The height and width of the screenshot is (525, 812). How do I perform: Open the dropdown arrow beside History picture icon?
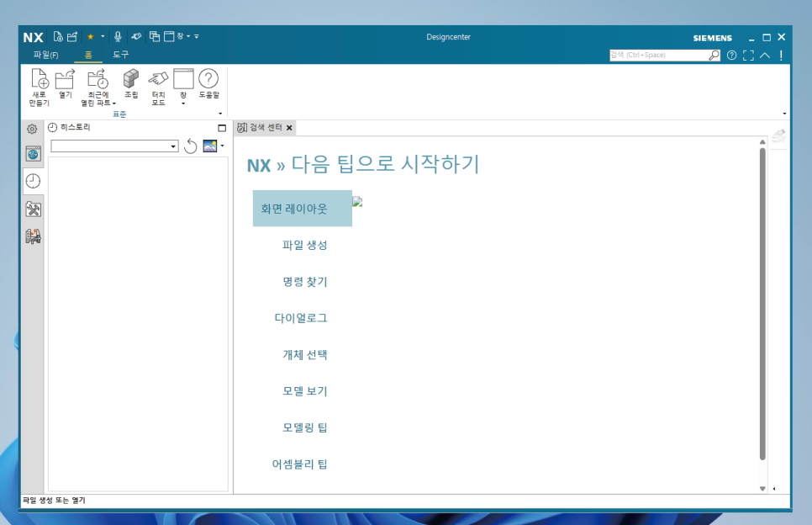coord(223,146)
